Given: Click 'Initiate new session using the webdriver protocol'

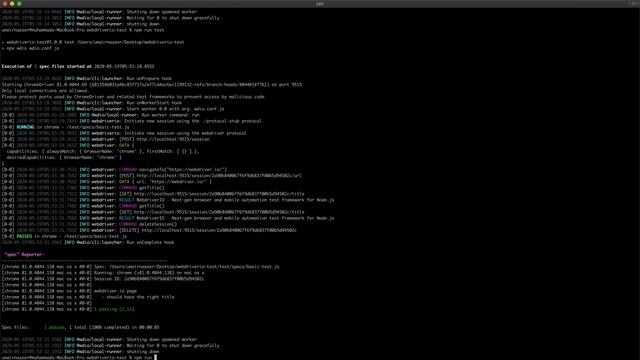Looking at the screenshot, I should [x=185, y=133].
